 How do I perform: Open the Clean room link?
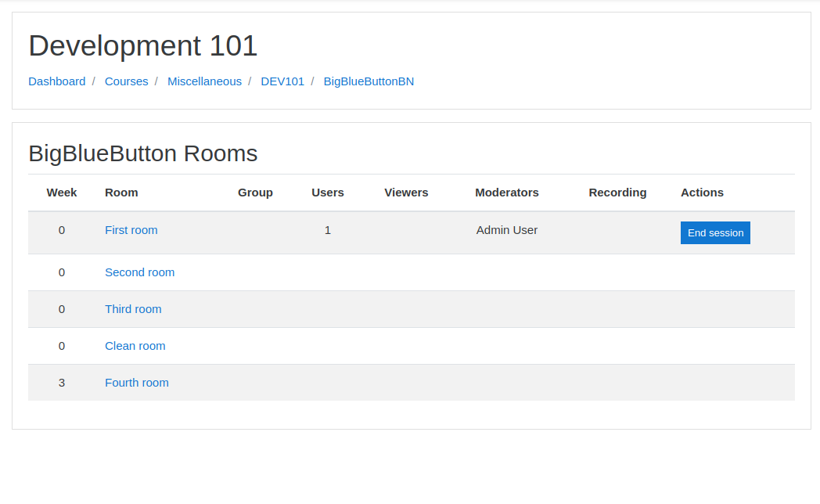pos(135,346)
